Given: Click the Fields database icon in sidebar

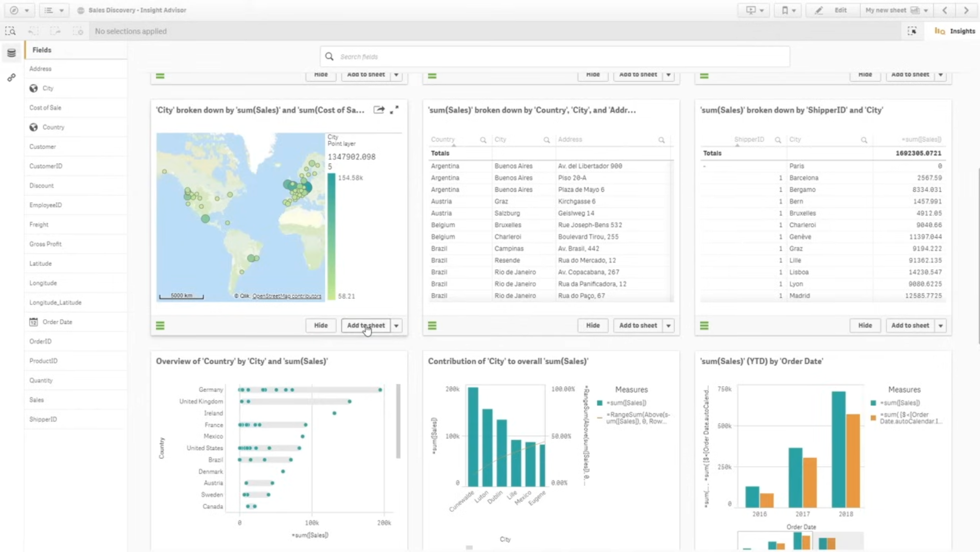Looking at the screenshot, I should point(11,53).
